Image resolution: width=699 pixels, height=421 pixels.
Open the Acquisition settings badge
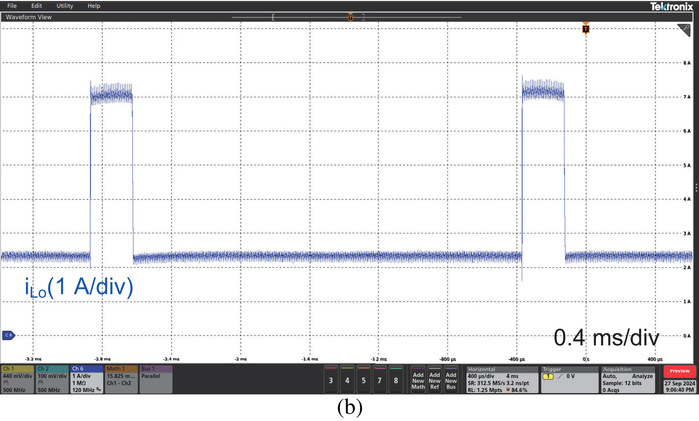629,380
